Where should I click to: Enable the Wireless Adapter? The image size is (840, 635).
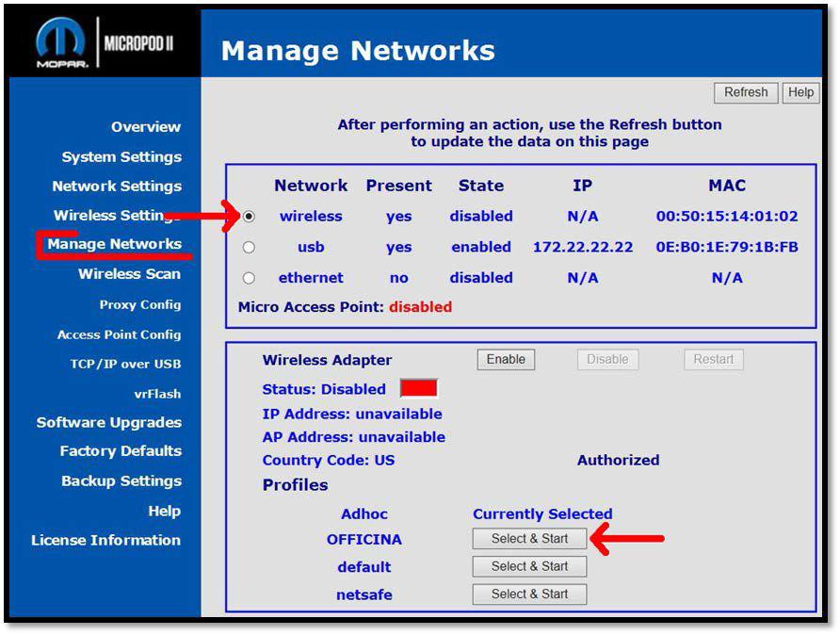point(506,359)
